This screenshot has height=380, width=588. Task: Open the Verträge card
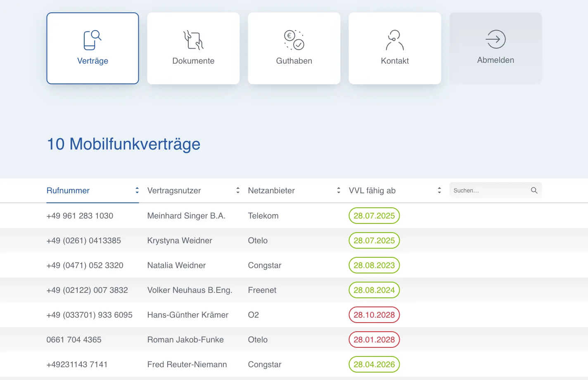pyautogui.click(x=92, y=48)
